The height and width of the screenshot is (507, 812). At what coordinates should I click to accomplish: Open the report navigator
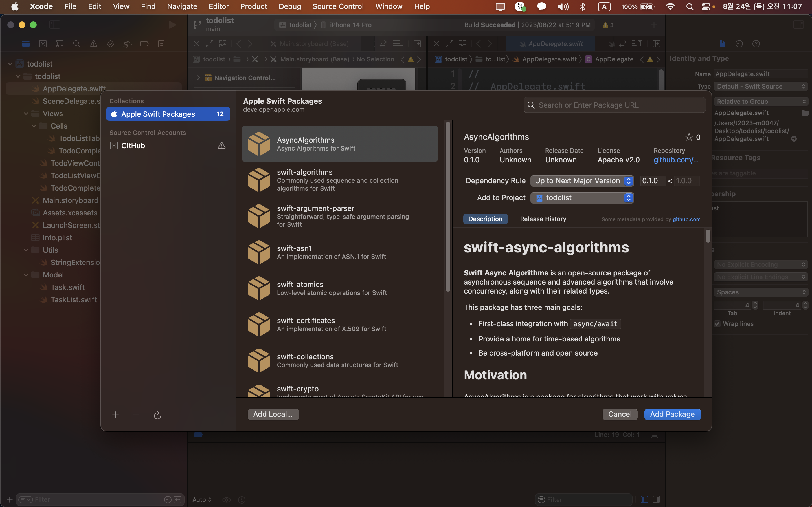[x=161, y=44]
